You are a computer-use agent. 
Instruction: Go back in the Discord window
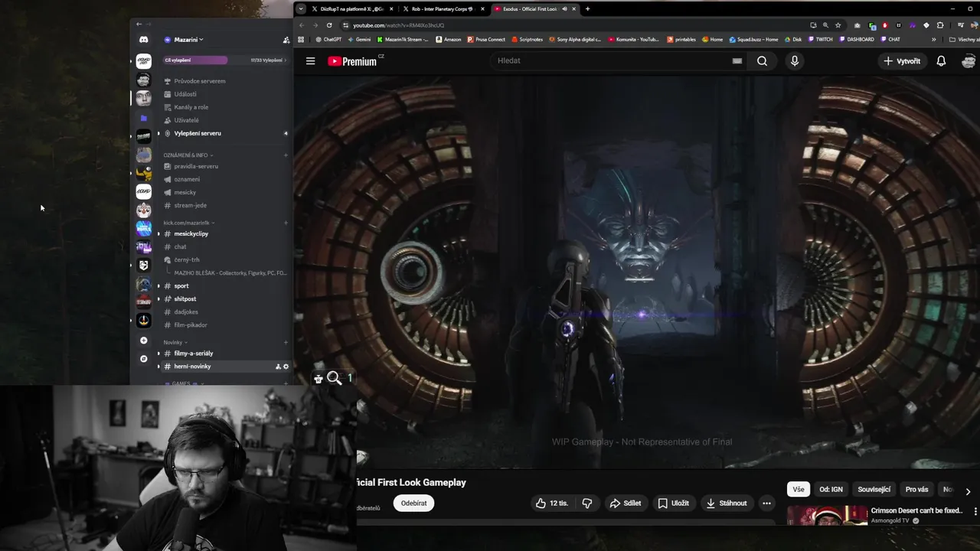pyautogui.click(x=139, y=24)
